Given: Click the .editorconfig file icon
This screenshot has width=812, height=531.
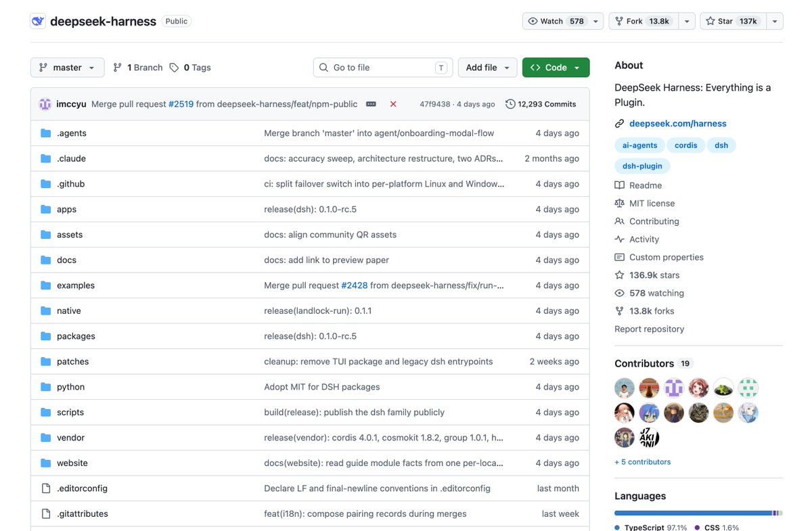Looking at the screenshot, I should tap(46, 488).
